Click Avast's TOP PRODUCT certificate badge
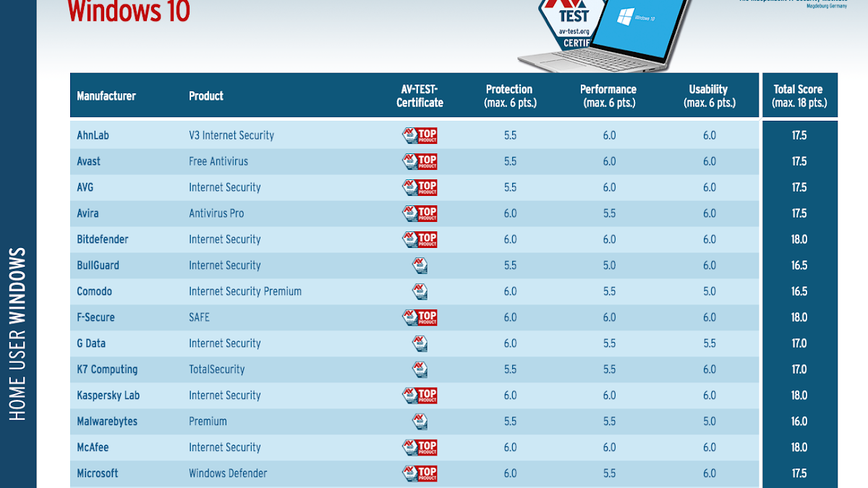This screenshot has width=868, height=488. [420, 161]
